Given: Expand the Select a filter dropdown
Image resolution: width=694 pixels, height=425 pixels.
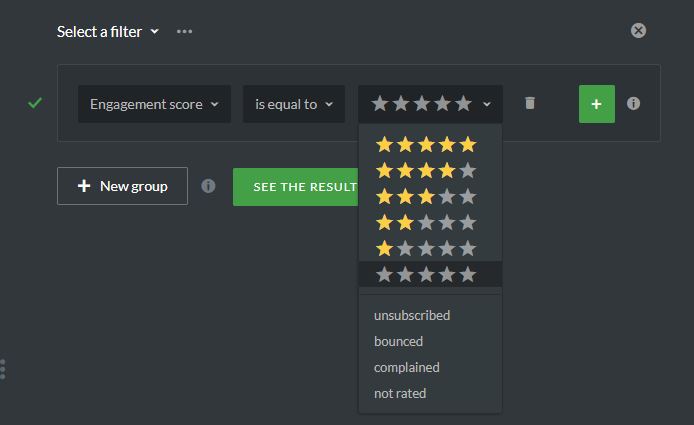Looking at the screenshot, I should [x=108, y=32].
